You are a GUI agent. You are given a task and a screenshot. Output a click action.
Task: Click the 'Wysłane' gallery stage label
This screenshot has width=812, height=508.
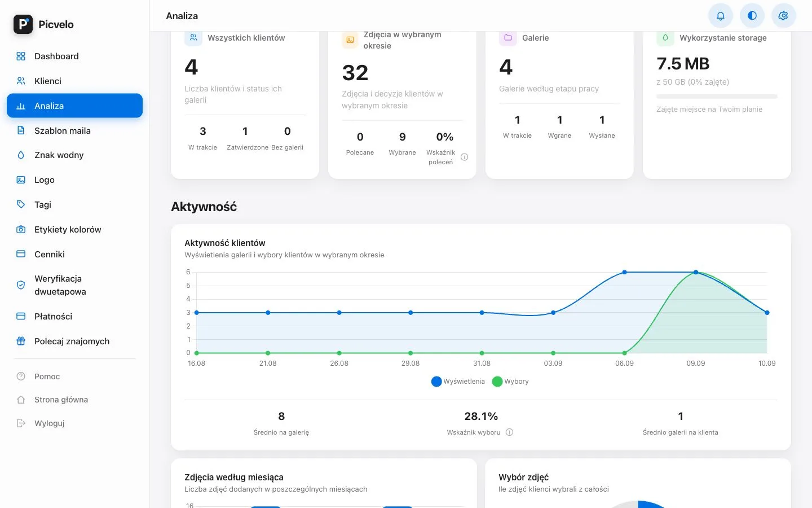602,135
